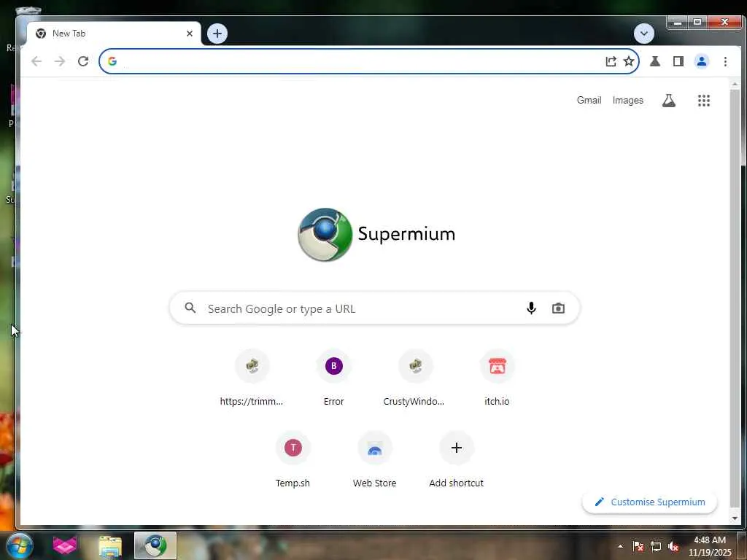Open Images link
This screenshot has height=560, width=747.
point(628,101)
